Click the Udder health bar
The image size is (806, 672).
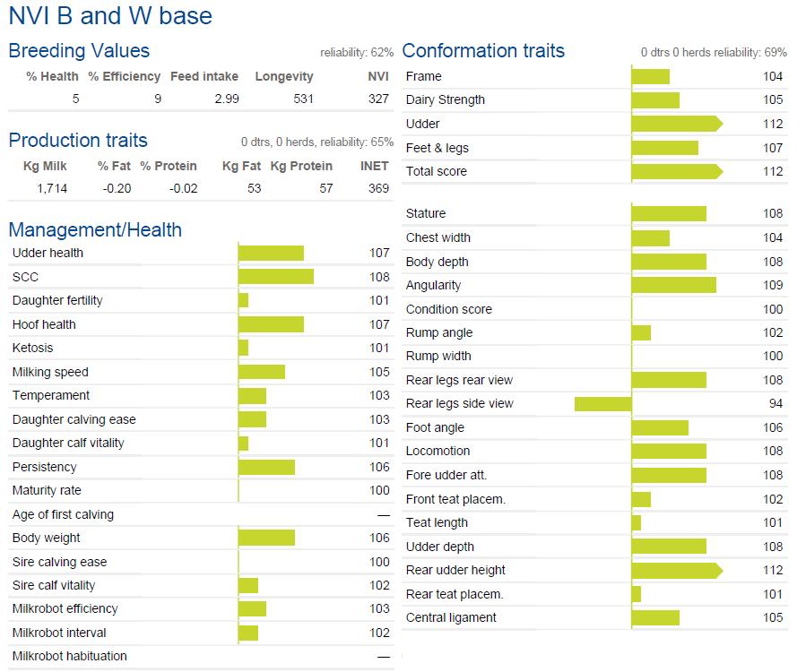(x=271, y=253)
